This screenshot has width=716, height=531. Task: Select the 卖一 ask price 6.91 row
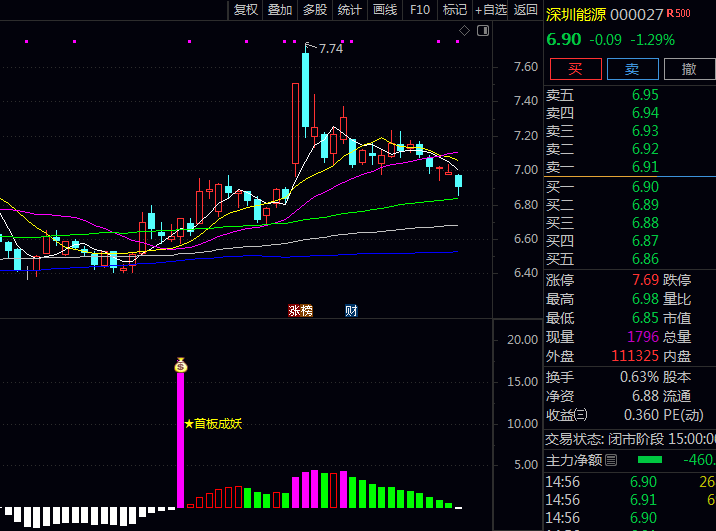[x=630, y=167]
